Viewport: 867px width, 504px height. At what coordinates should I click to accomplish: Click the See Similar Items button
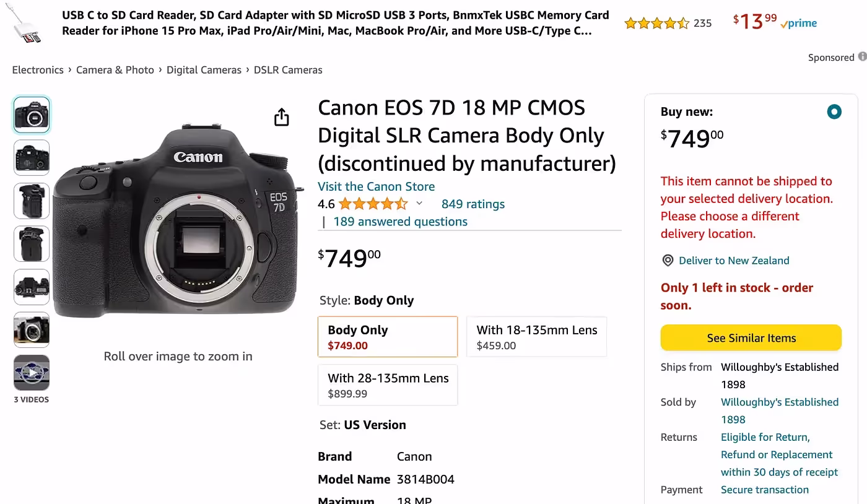click(751, 338)
